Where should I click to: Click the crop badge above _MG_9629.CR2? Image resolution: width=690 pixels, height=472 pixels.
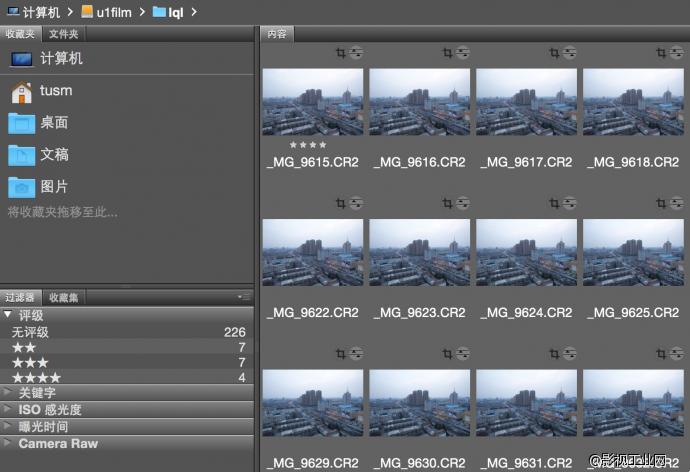[341, 354]
